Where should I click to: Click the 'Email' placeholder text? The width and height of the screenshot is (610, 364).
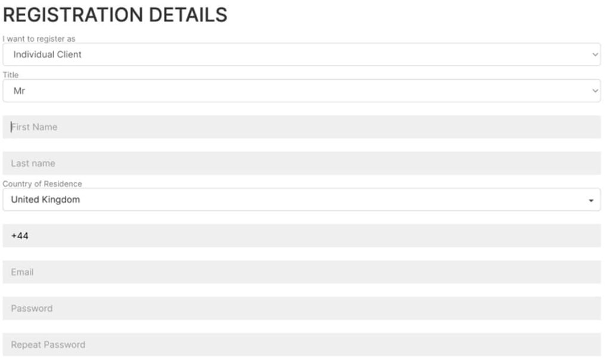click(x=22, y=273)
